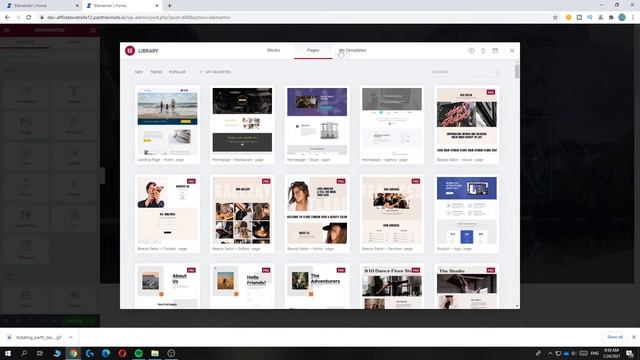Open The Adventurers template thumbnail
The image size is (640, 360).
317,287
